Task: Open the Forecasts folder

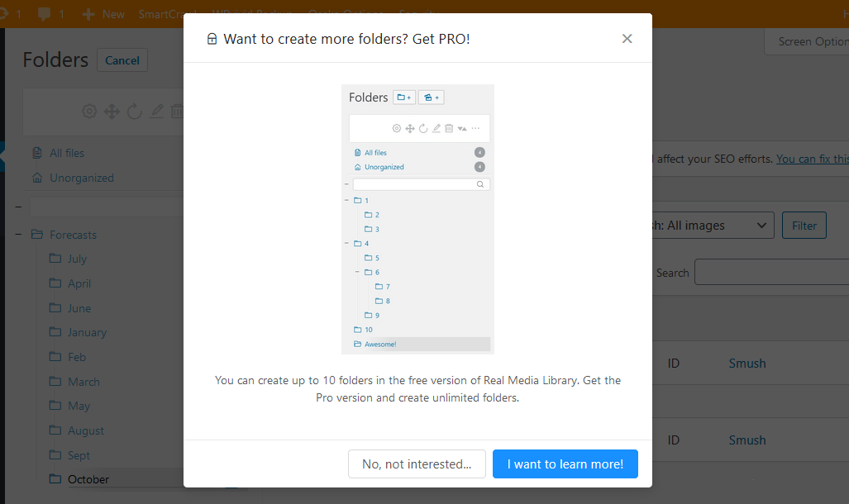Action: tap(73, 235)
